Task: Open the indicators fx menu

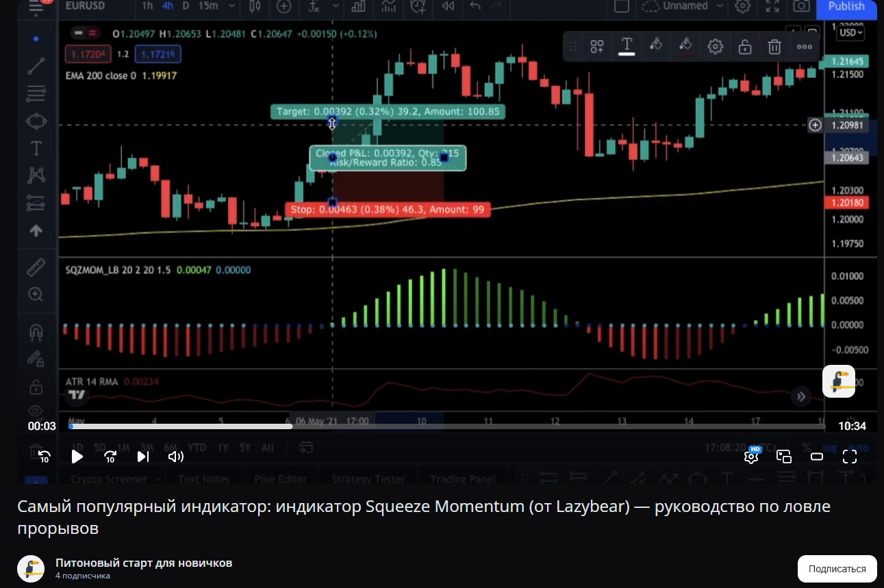Action: pos(314,7)
